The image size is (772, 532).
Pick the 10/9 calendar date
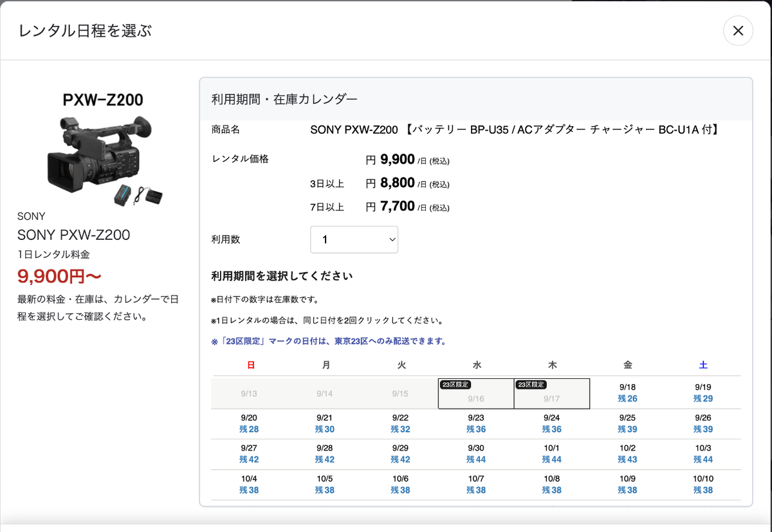(x=627, y=484)
